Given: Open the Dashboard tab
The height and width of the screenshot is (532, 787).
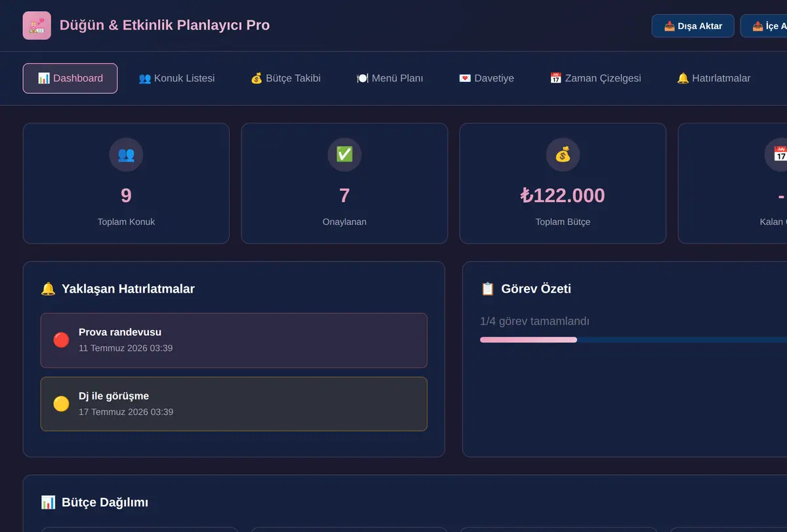Looking at the screenshot, I should click(70, 78).
